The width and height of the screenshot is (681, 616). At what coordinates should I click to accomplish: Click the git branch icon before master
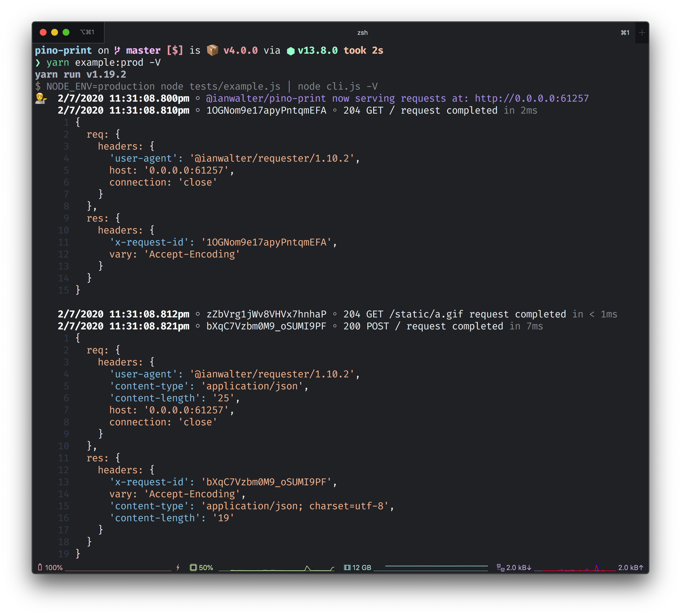click(117, 50)
